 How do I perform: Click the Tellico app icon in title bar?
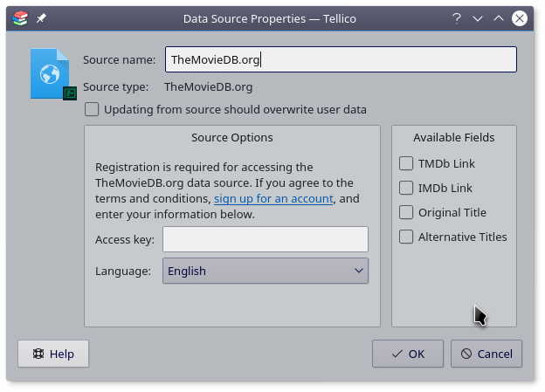tap(21, 17)
